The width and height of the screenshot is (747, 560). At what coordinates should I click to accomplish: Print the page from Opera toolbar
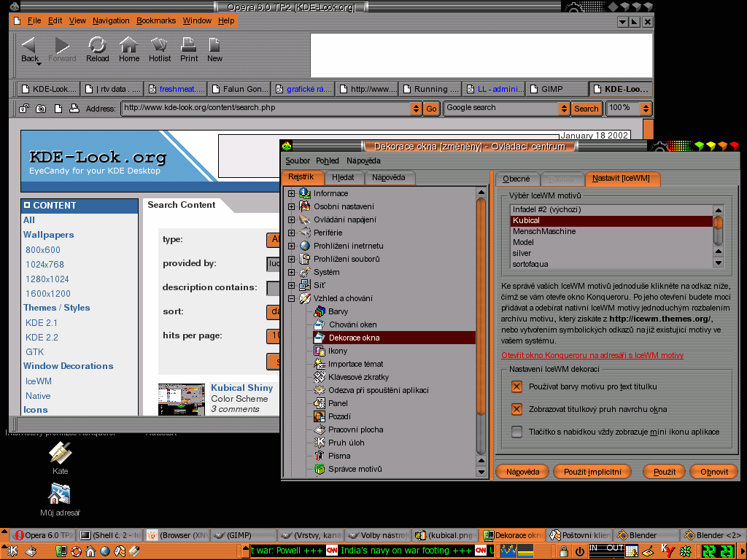189,50
